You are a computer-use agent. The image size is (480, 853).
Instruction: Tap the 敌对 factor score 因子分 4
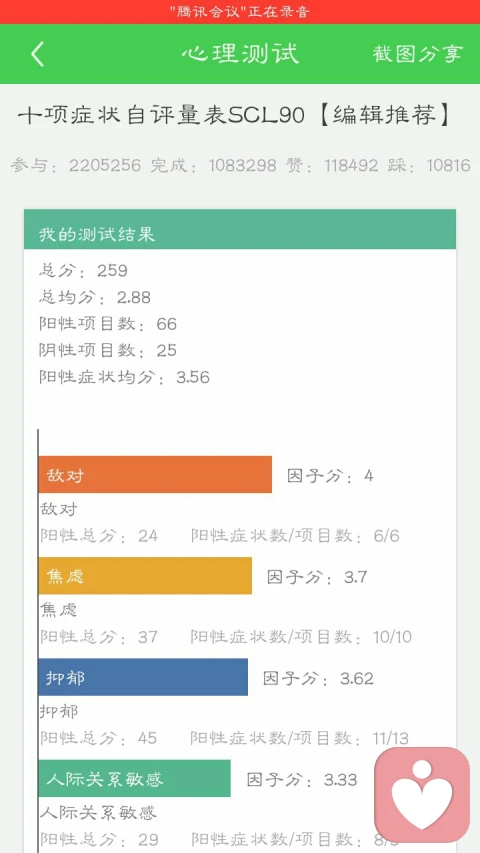coord(330,476)
